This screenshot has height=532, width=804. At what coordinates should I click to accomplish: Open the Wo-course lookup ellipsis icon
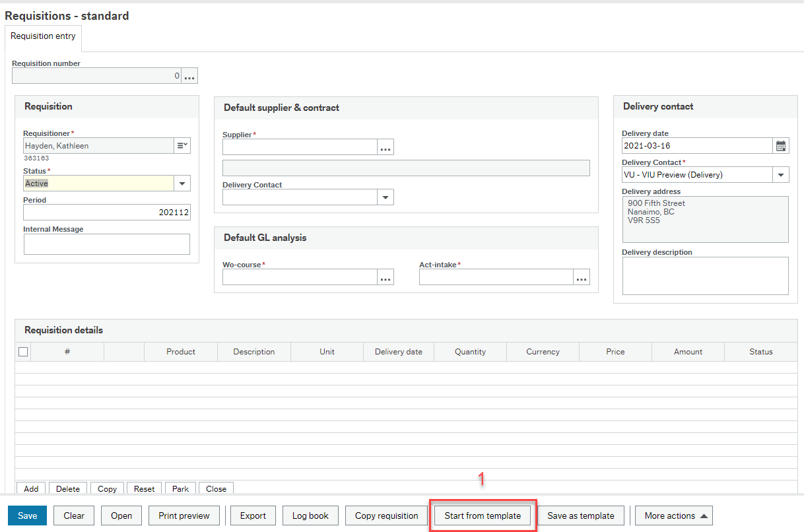[x=385, y=277]
